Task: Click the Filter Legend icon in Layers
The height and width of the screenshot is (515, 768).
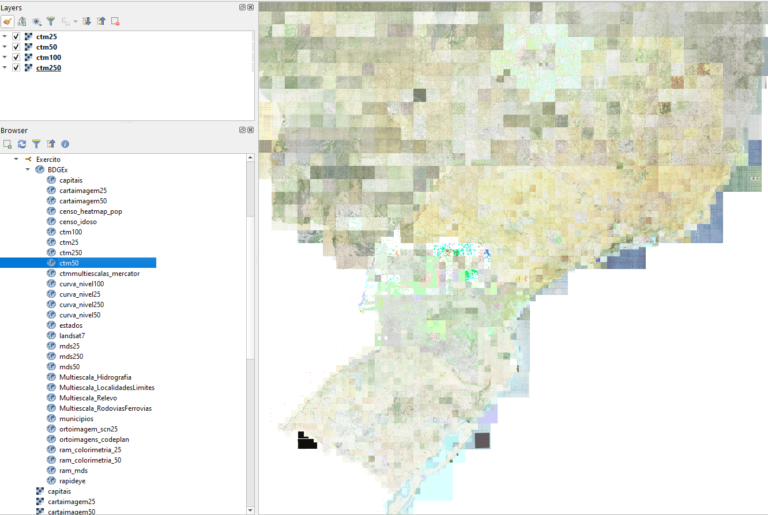Action: [51, 20]
